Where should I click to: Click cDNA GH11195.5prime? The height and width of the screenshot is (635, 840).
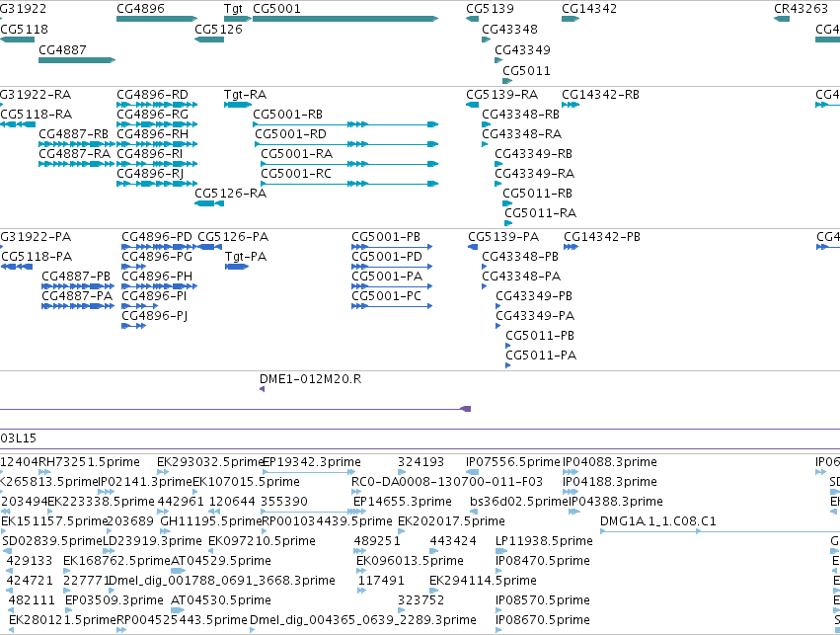165,531
